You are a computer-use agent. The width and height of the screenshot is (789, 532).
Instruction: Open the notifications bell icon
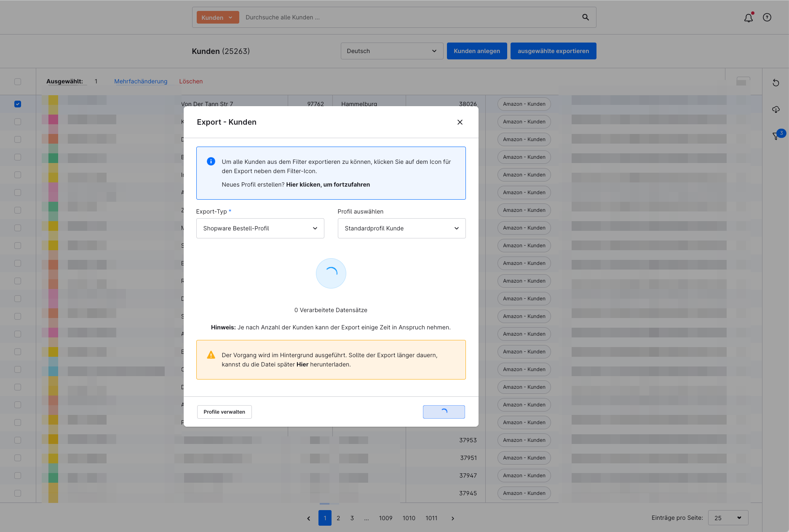(748, 17)
